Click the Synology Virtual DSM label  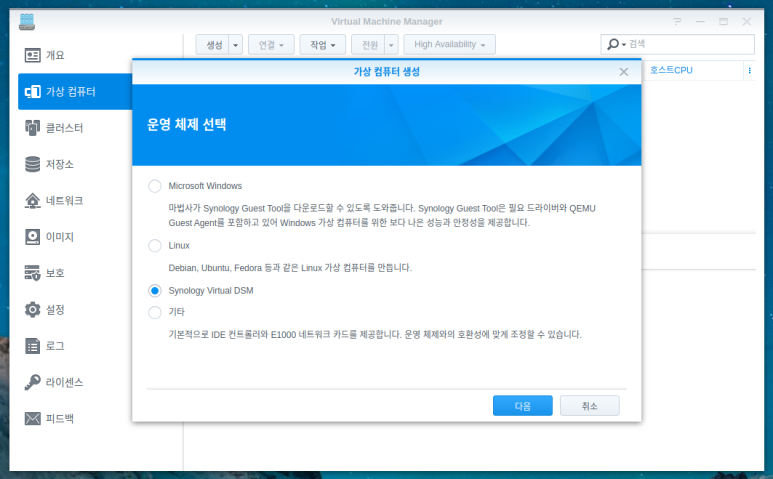tap(211, 291)
